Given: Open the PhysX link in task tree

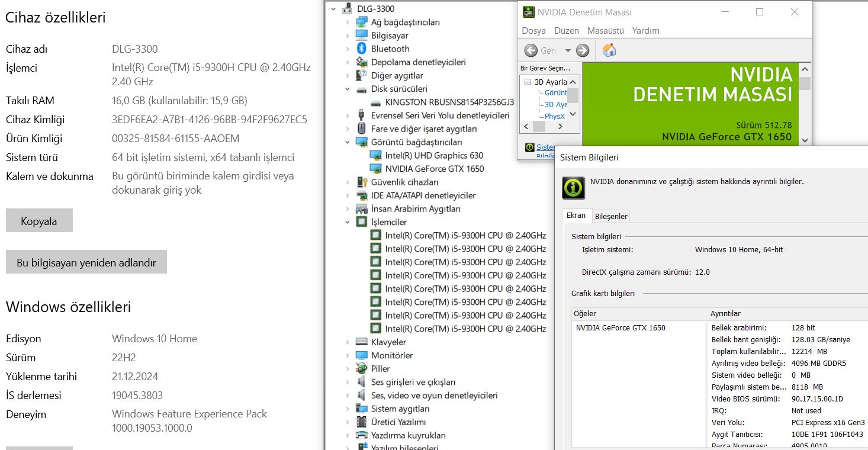Looking at the screenshot, I should [x=555, y=116].
